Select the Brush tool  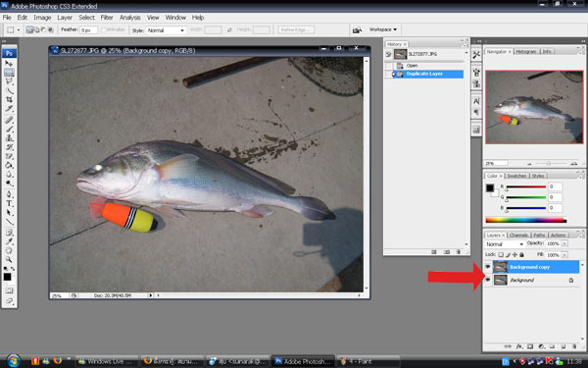tap(9, 129)
